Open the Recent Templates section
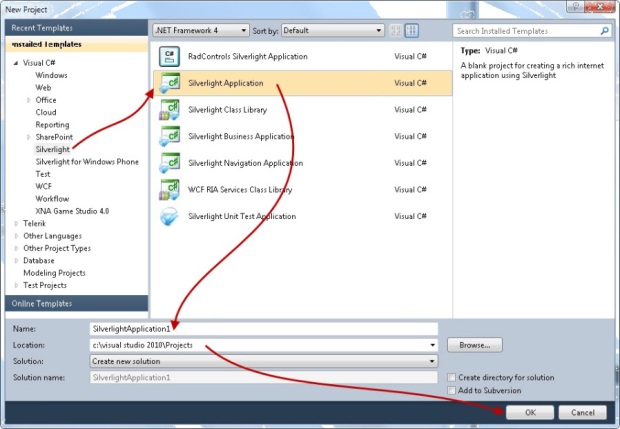The width and height of the screenshot is (620, 429). tap(77, 28)
